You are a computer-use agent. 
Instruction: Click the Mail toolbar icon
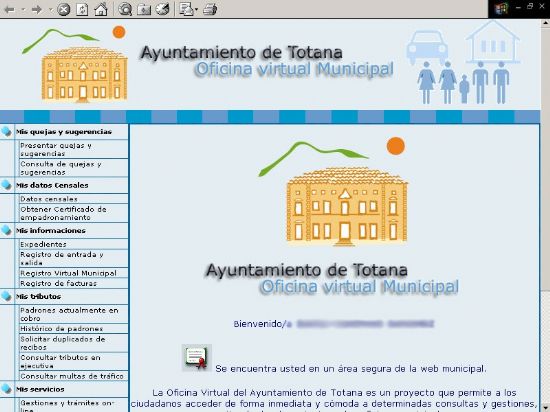click(x=186, y=9)
